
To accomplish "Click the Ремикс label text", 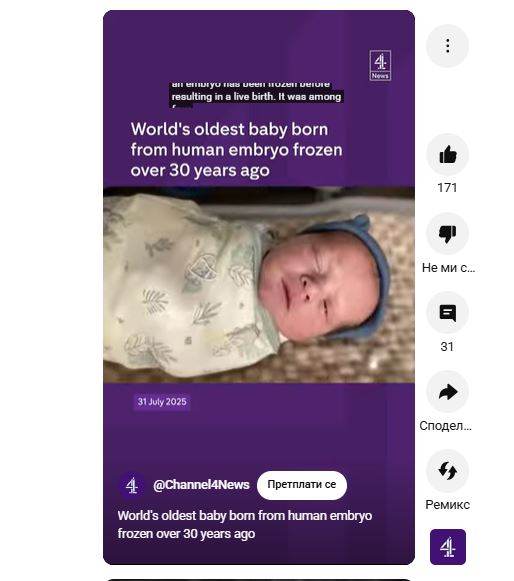I will 447,505.
